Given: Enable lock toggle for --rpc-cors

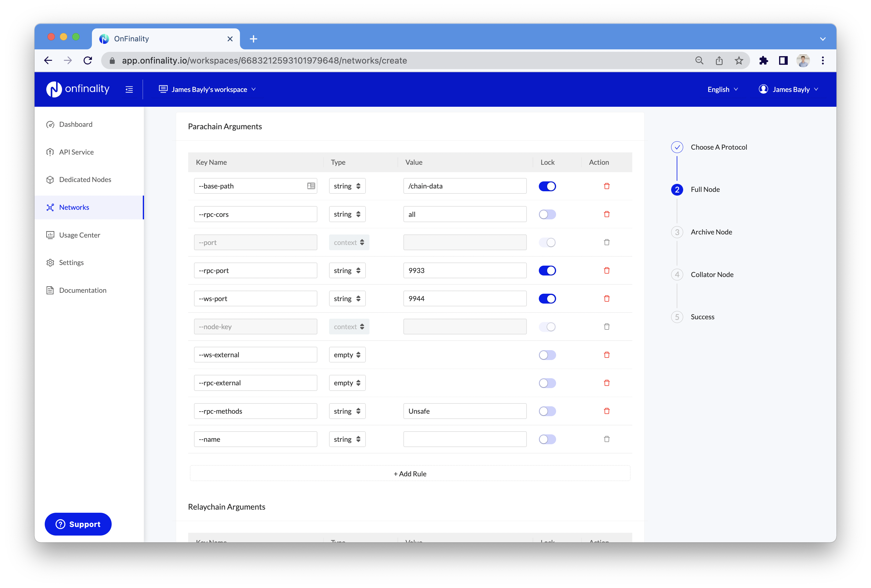Looking at the screenshot, I should pyautogui.click(x=547, y=214).
